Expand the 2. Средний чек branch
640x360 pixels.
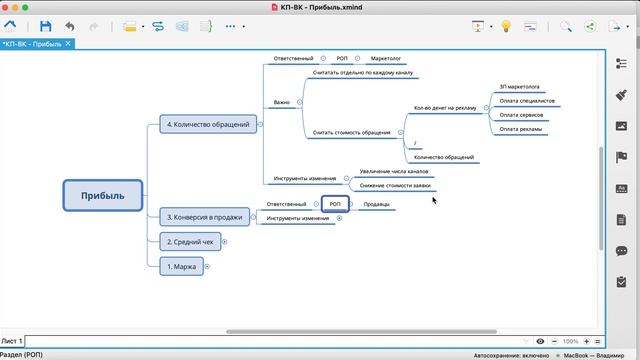pyautogui.click(x=224, y=242)
